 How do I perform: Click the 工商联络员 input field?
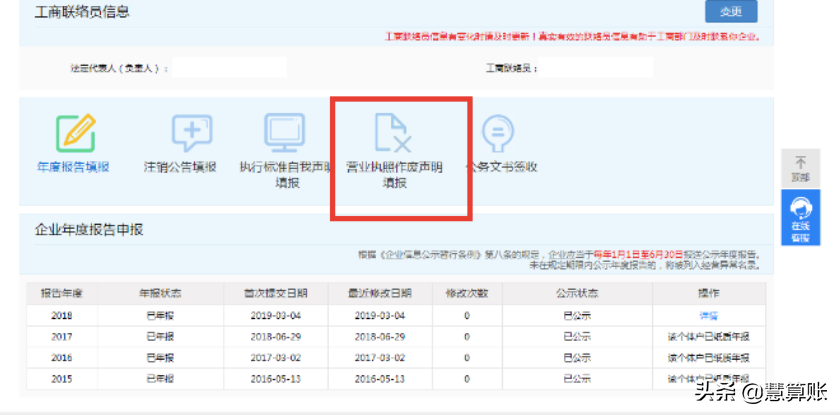(x=596, y=68)
